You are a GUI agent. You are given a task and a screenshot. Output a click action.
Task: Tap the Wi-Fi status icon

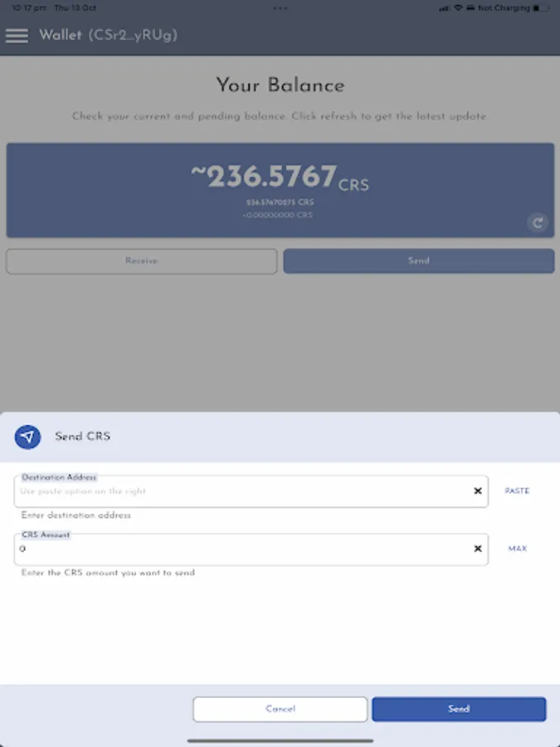pyautogui.click(x=458, y=7)
